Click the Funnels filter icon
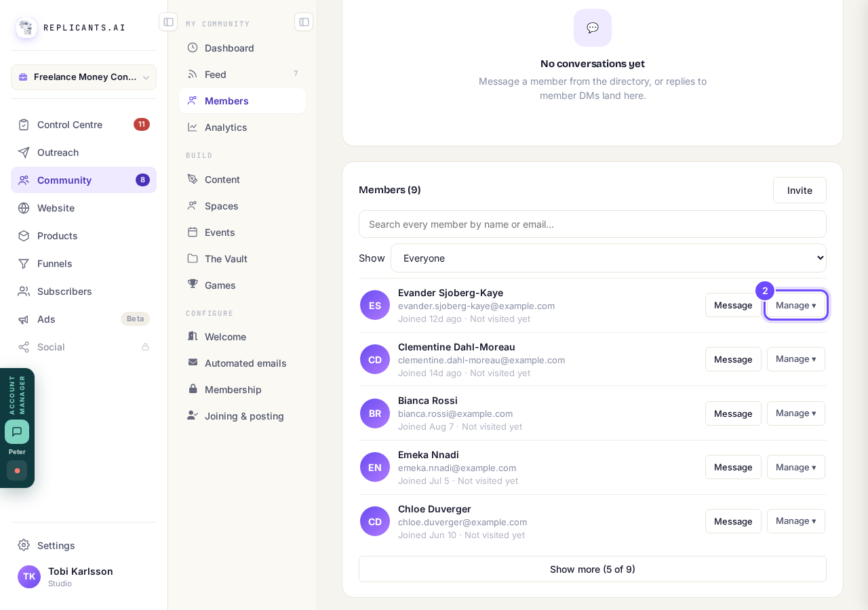Image resolution: width=868 pixels, height=610 pixels. click(x=24, y=264)
